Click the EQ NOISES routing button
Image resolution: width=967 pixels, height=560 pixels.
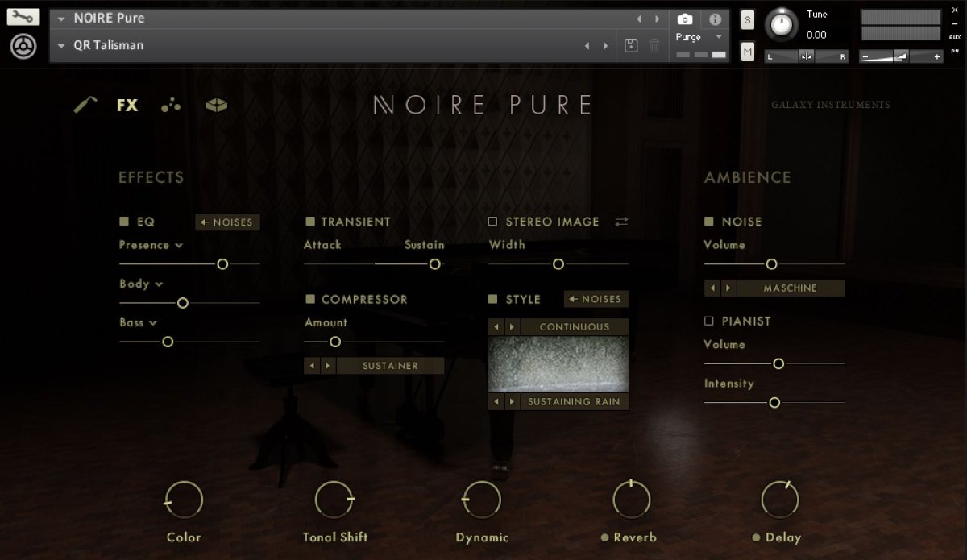pos(227,222)
